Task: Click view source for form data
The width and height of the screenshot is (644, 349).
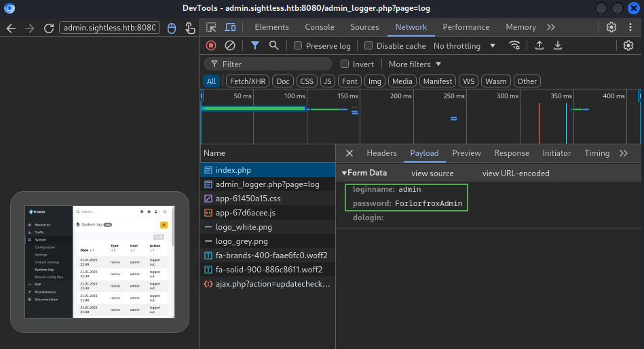Action: [x=432, y=173]
